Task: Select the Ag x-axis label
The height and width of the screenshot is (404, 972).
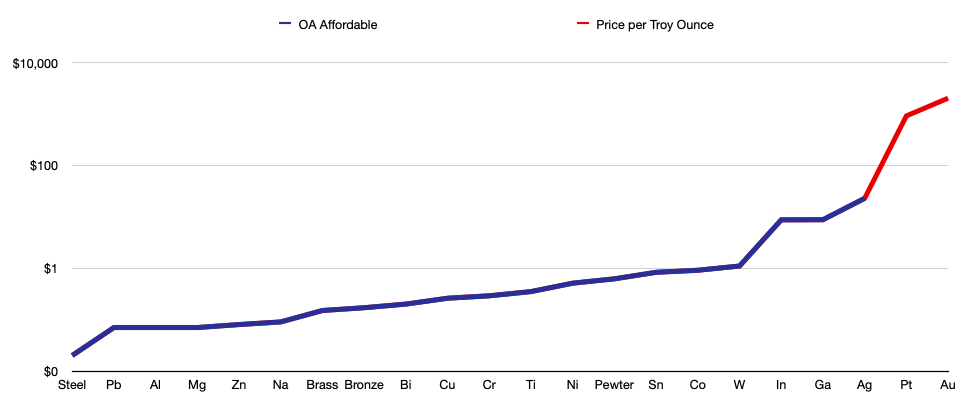Action: point(864,385)
